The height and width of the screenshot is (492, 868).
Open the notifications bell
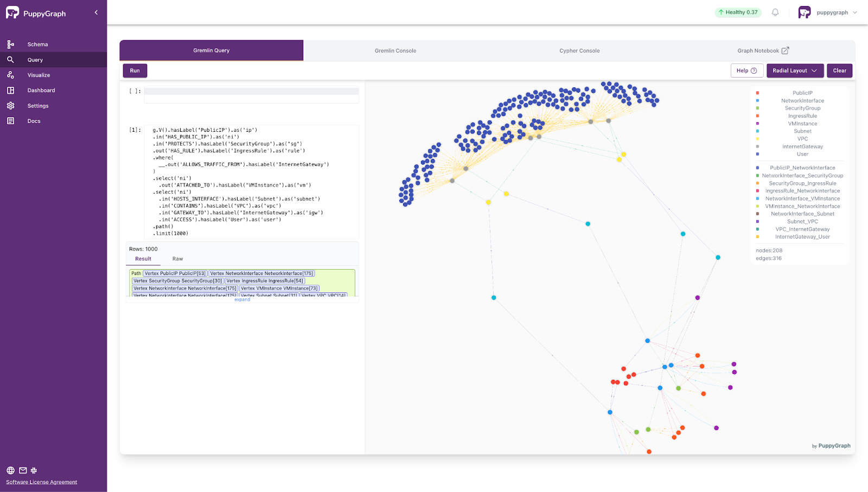[x=775, y=12]
